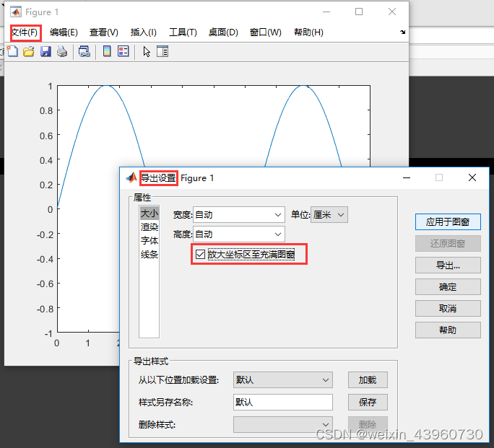Confirm with the 确定 button

[448, 287]
